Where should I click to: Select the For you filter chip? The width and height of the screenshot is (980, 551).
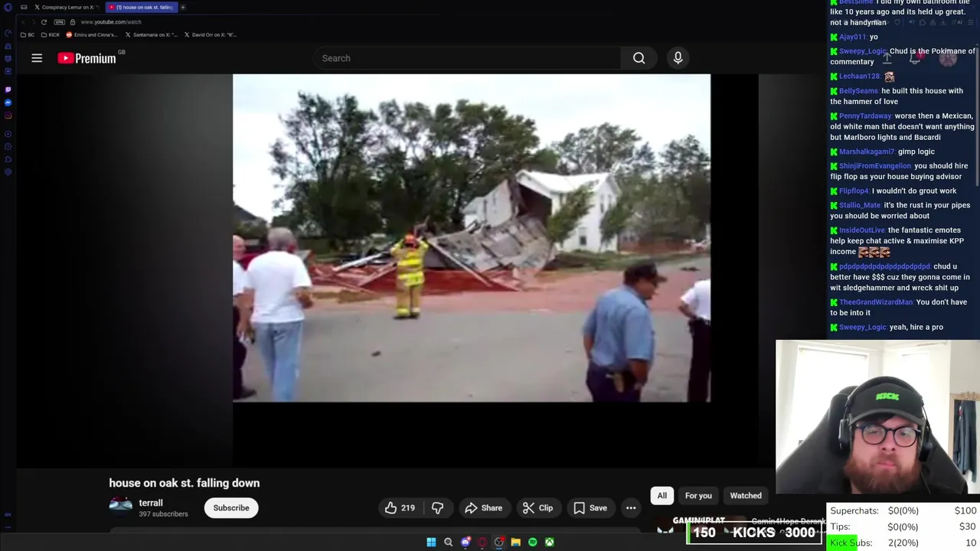coord(698,496)
